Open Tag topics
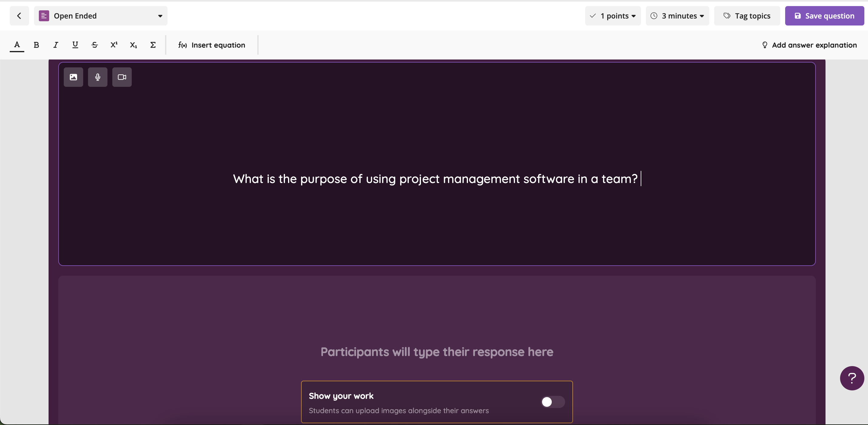This screenshot has height=425, width=868. pos(747,16)
